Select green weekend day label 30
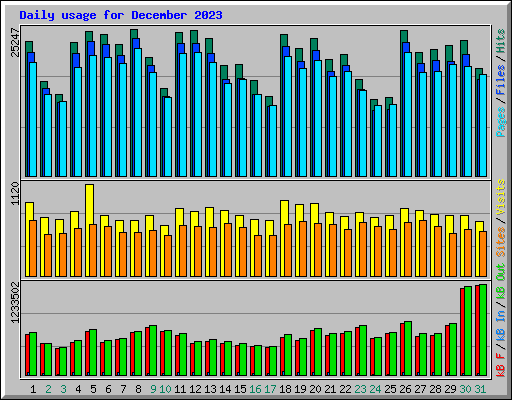Screen dimensions: 512x400 coord(465,389)
